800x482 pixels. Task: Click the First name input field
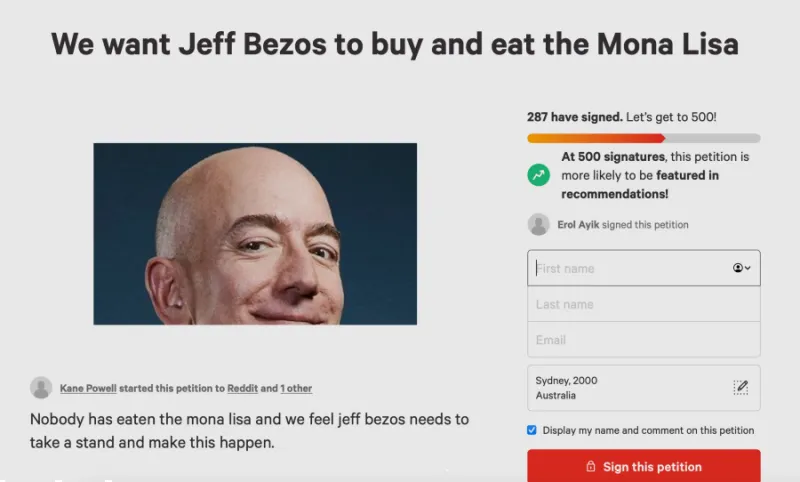pos(644,268)
